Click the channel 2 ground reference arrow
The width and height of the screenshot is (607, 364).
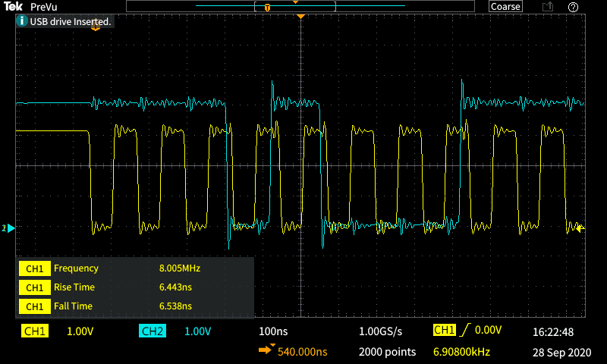pyautogui.click(x=9, y=227)
